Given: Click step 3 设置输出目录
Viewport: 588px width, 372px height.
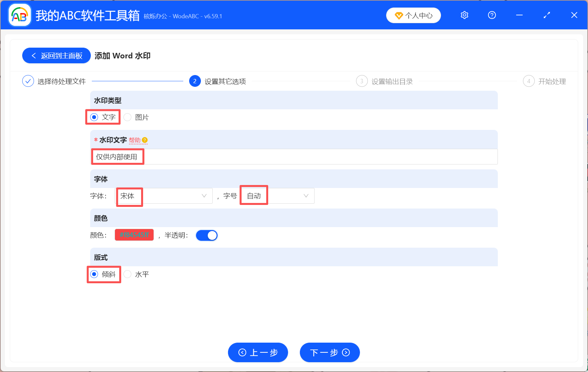Looking at the screenshot, I should [x=362, y=81].
